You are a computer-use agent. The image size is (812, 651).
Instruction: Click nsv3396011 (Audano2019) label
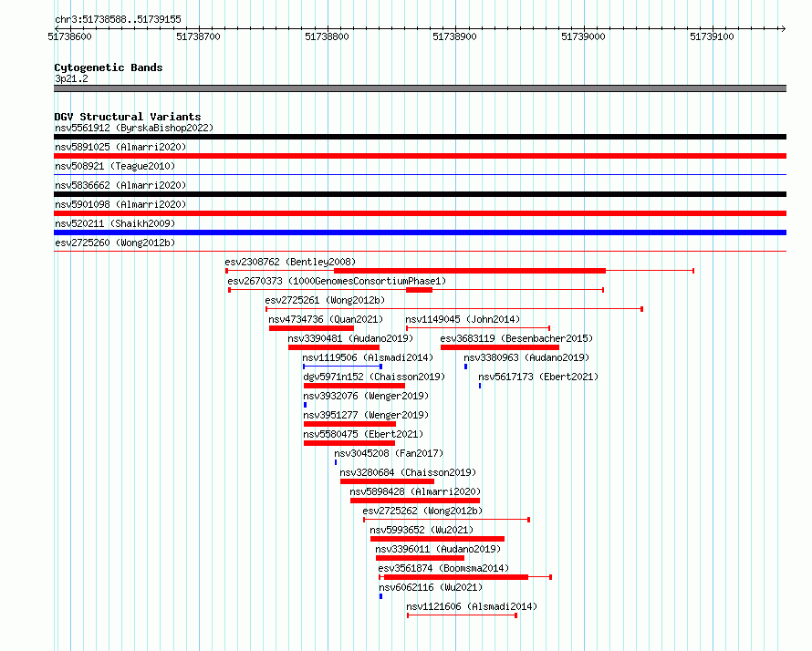pos(438,549)
